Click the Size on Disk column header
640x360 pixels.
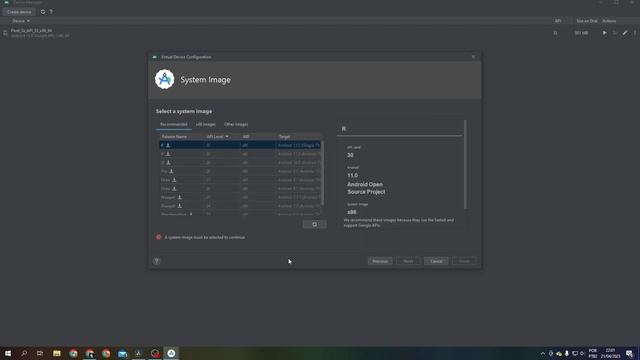(587, 21)
